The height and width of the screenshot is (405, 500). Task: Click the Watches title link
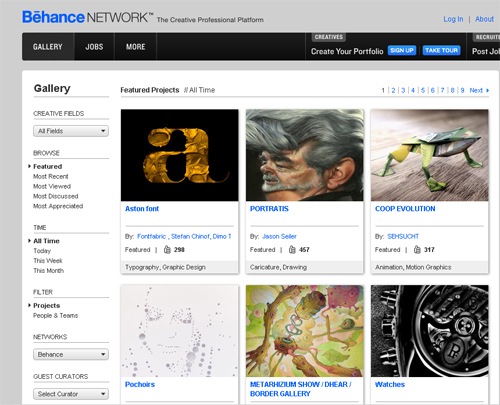pos(390,384)
